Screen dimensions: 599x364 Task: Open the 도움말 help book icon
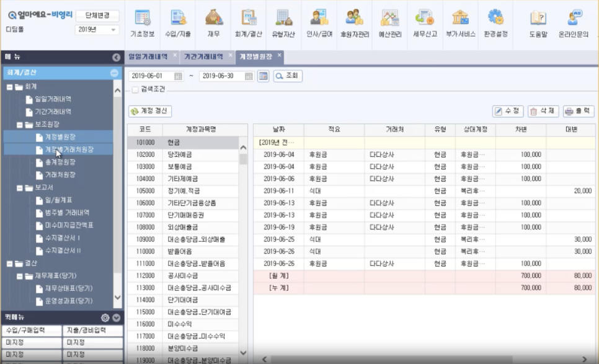coord(538,24)
